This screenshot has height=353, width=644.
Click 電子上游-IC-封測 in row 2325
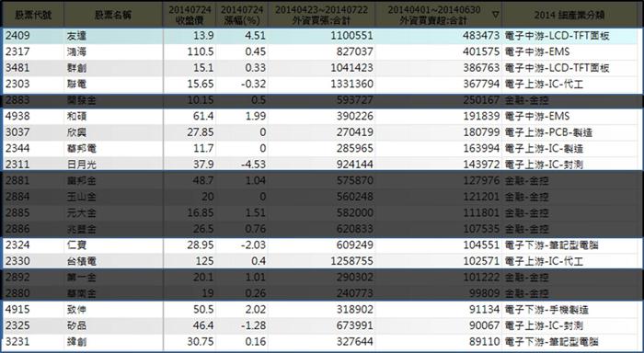point(544,325)
